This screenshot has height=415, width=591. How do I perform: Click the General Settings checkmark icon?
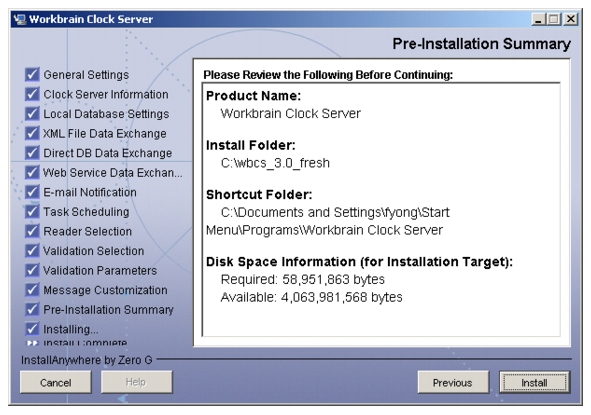[32, 74]
